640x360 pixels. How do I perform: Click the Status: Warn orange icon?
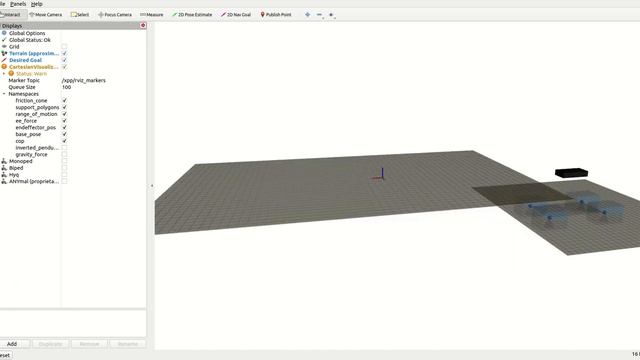[11, 73]
